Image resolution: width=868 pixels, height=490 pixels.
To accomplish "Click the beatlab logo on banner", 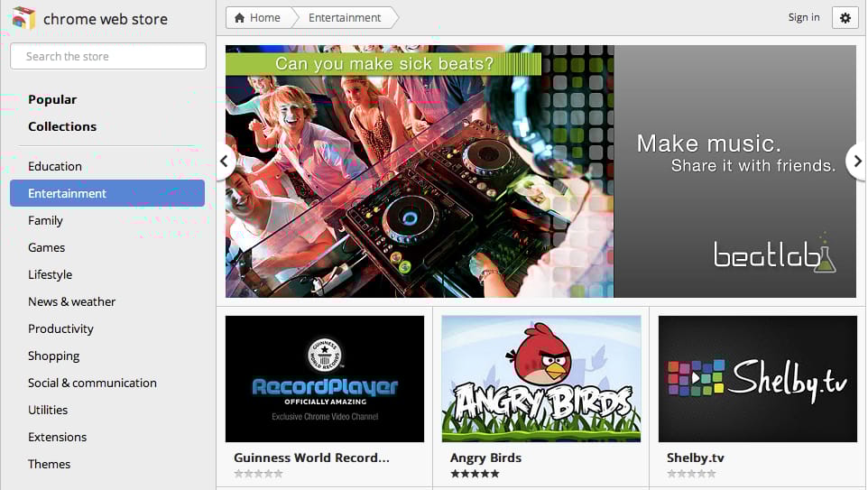I will click(774, 254).
